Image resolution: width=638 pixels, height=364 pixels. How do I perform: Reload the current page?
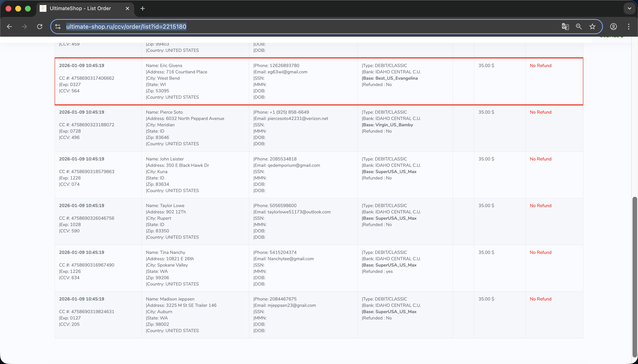click(x=39, y=27)
